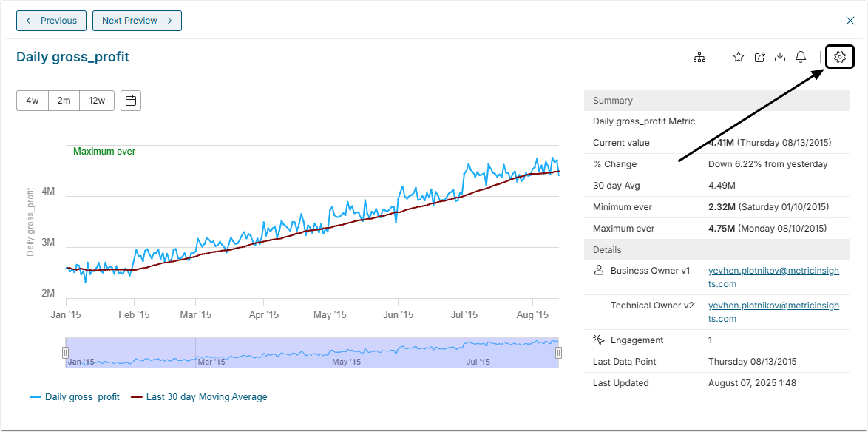Screen dimensions: 868x432
Task: Open settings with the gear icon
Action: [x=839, y=57]
